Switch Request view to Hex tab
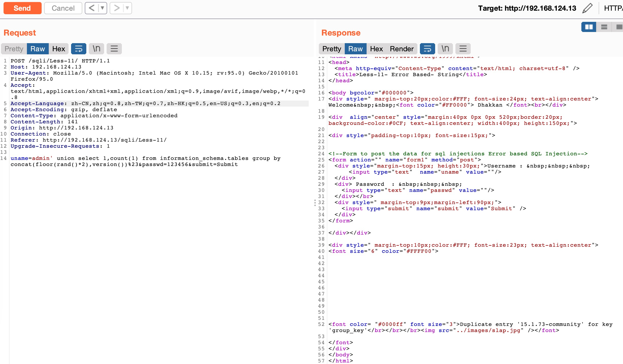The width and height of the screenshot is (623, 364). tap(59, 49)
